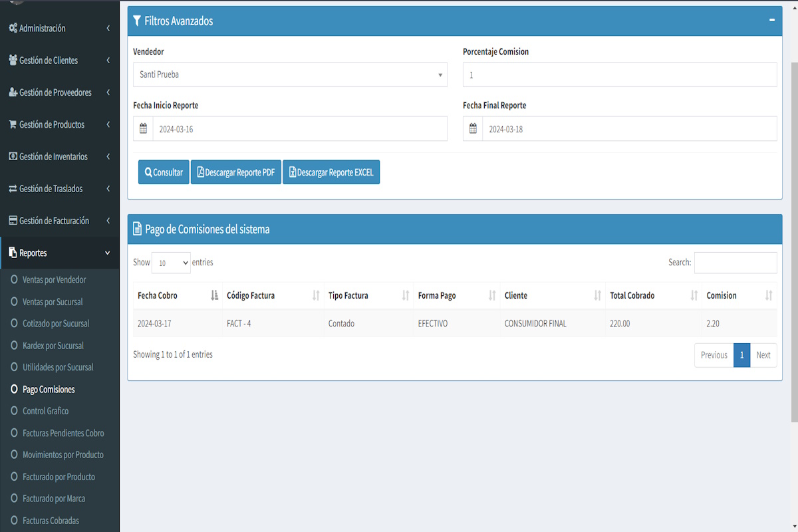Click calendar icon beside Fecha Final Reporte
The width and height of the screenshot is (798, 532).
pos(473,129)
